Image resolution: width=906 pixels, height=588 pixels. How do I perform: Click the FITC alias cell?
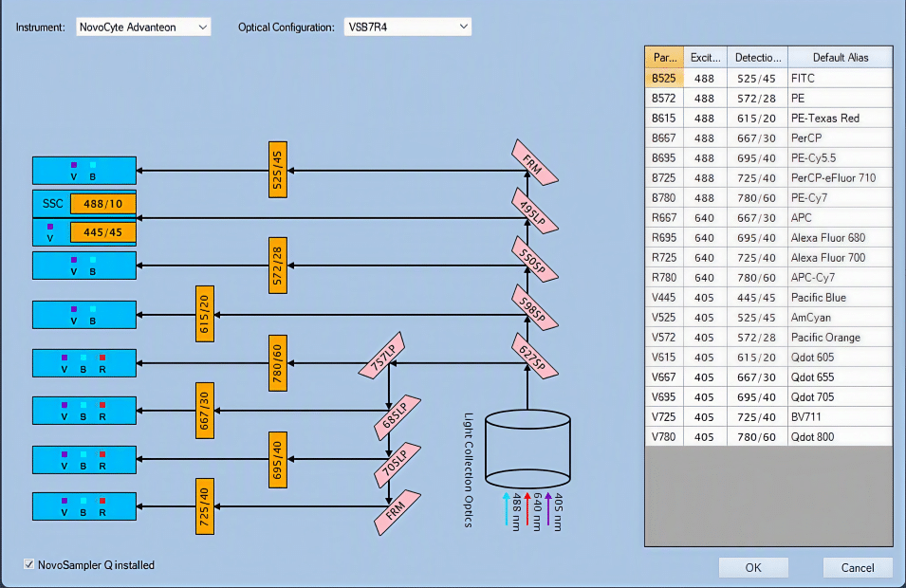point(841,78)
